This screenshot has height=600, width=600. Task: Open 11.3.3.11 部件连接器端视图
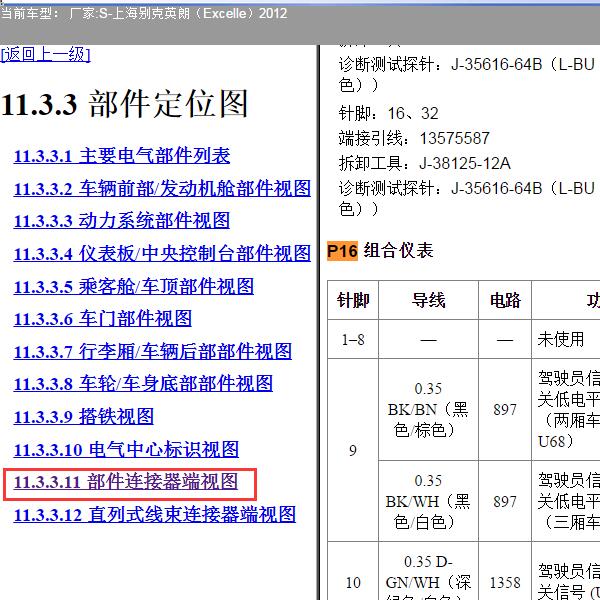tap(126, 482)
